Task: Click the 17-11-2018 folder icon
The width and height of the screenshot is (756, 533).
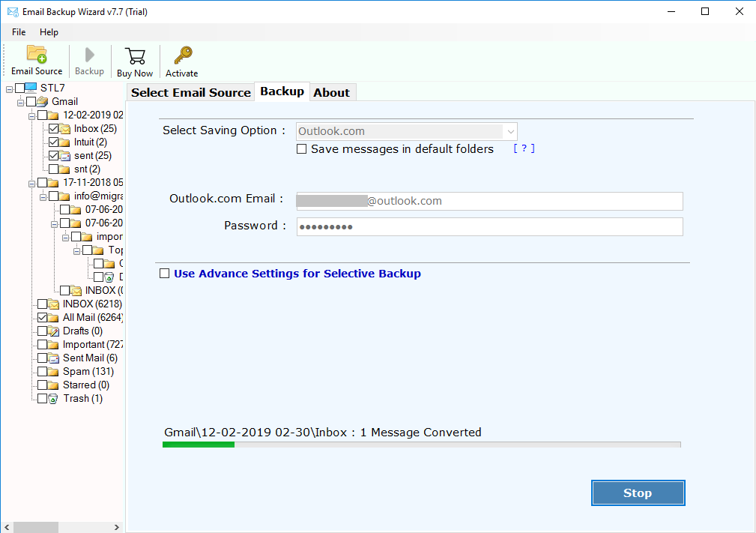Action: pos(53,183)
